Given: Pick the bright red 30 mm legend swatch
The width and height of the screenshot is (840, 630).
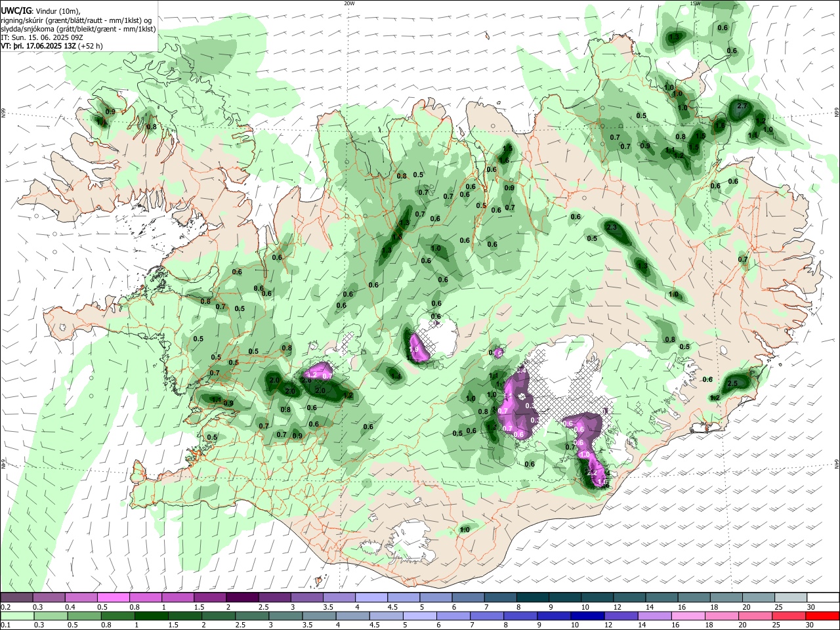Looking at the screenshot, I should [824, 616].
